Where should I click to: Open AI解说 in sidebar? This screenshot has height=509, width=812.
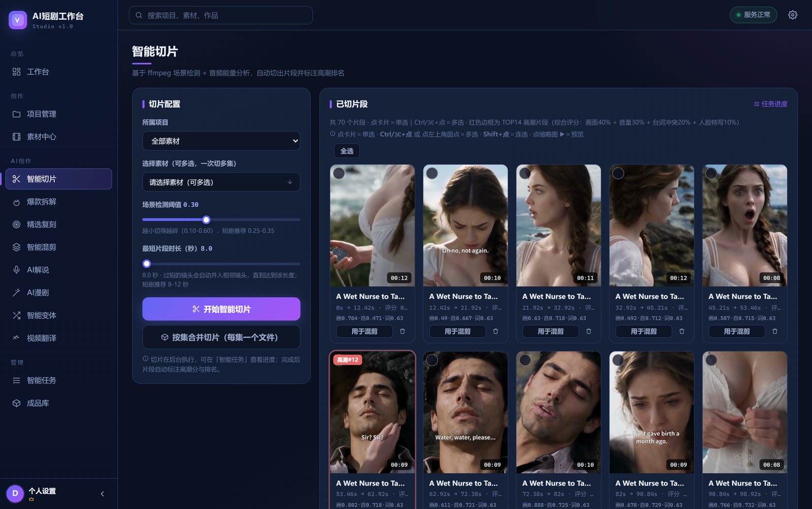point(59,270)
